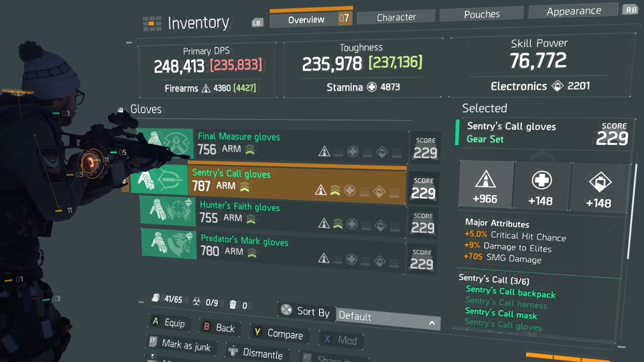Click the Sort By stick icon

click(x=286, y=309)
